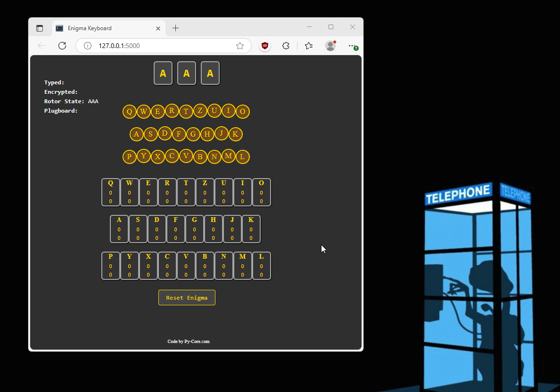Open the favorites list icon beside extensions
Image resolution: width=560 pixels, height=392 pixels.
pyautogui.click(x=309, y=46)
